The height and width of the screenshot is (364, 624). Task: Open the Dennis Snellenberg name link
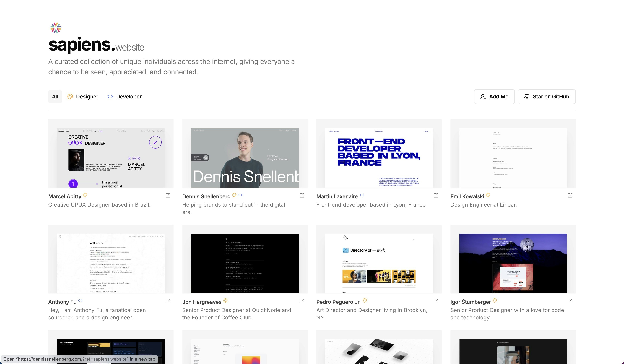click(206, 196)
